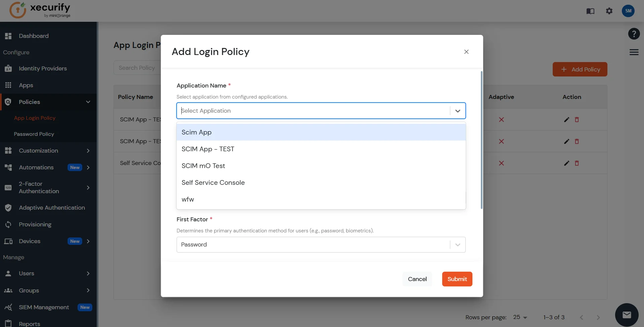This screenshot has height=327, width=644.
Task: Click the Search Policy field
Action: tap(137, 68)
